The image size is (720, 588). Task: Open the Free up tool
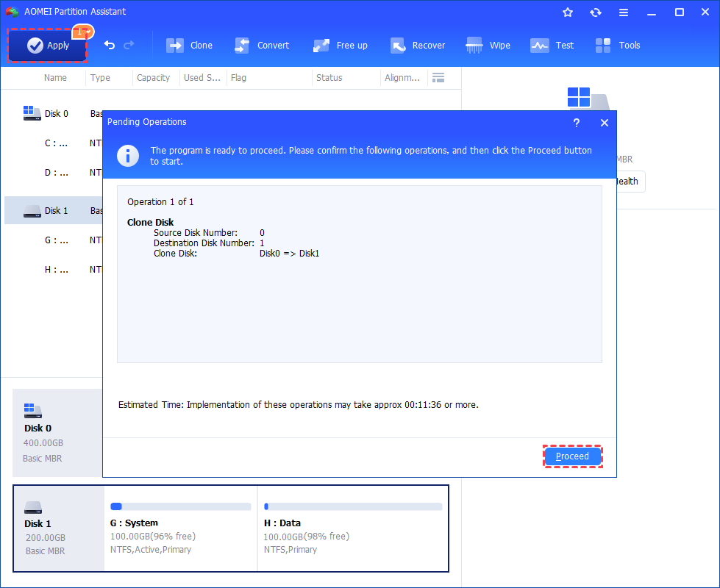341,46
